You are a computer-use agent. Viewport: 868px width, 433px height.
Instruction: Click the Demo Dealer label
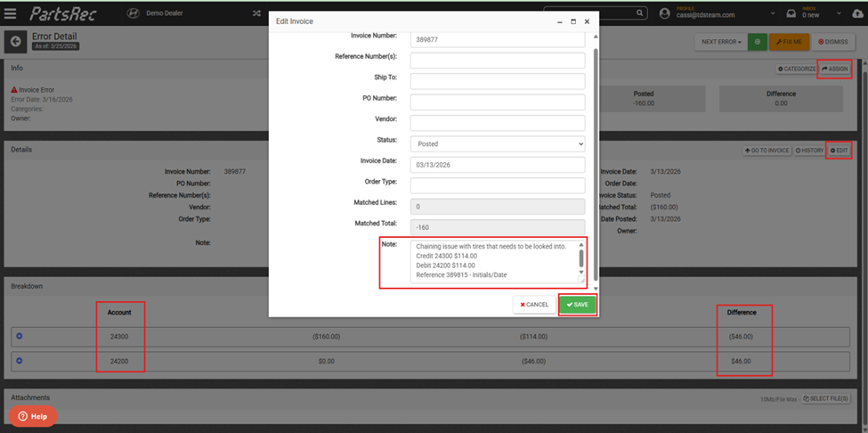coord(164,13)
